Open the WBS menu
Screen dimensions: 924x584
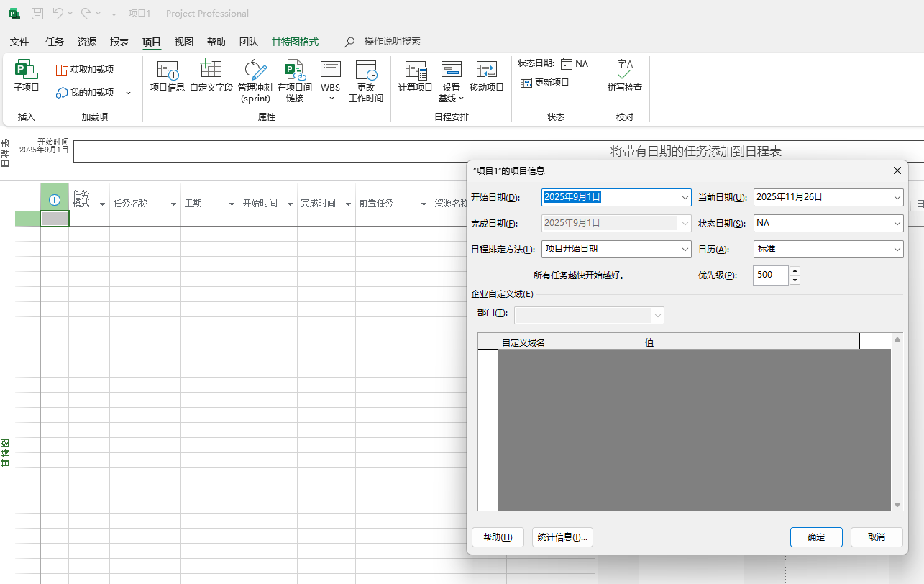tap(331, 81)
